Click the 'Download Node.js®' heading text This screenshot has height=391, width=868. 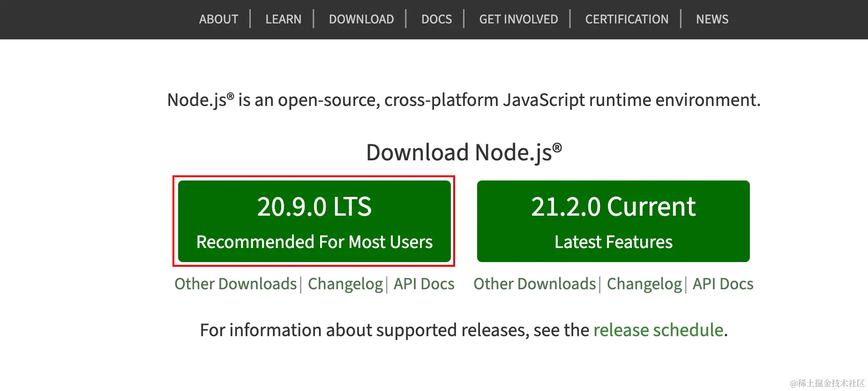click(464, 152)
